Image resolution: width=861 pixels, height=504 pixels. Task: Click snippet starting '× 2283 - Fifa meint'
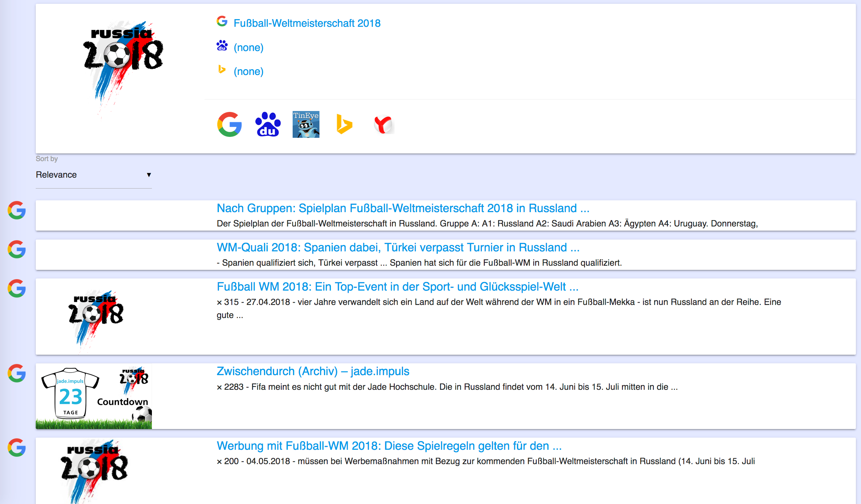click(447, 387)
